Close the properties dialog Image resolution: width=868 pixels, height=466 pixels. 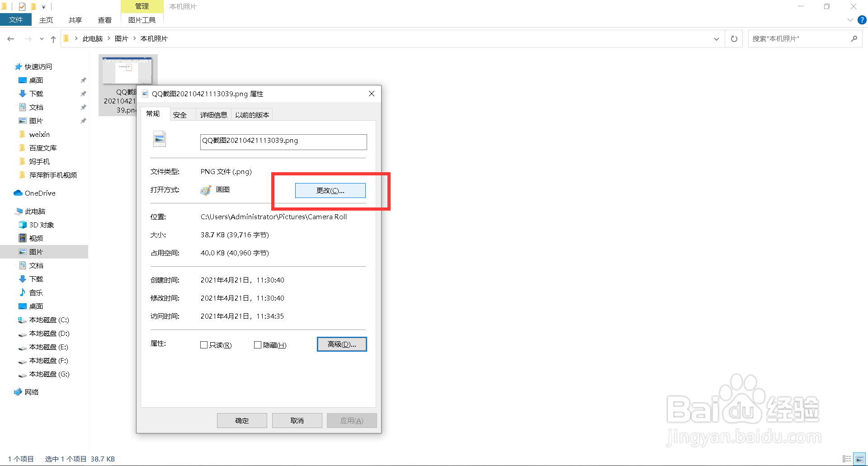click(372, 94)
